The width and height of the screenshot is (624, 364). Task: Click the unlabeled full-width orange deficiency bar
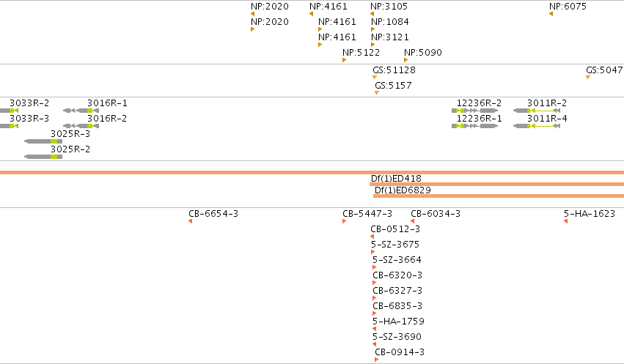click(312, 172)
